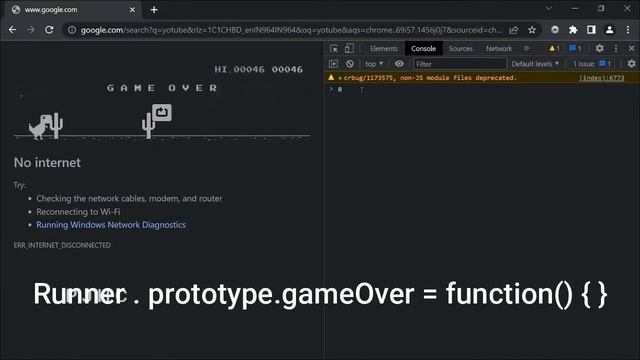Screen dimensions: 640x360
Task: Click the T-Rex dinosaur sprite
Action: coord(40,127)
